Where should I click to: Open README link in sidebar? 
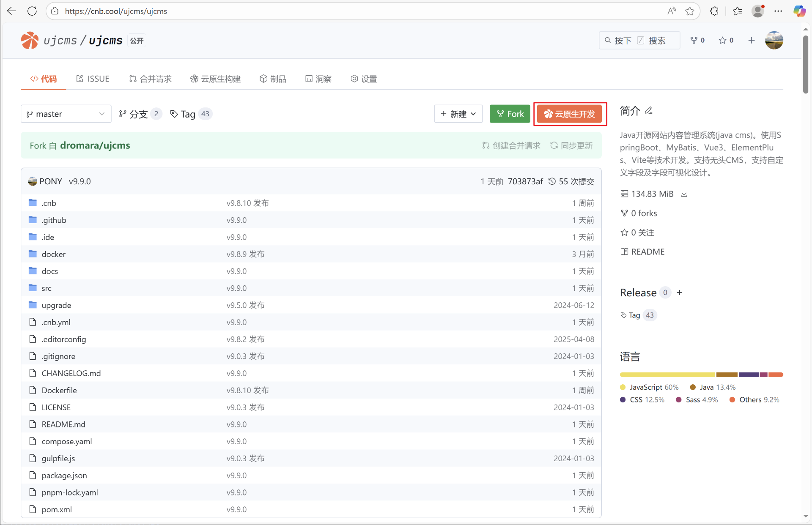pyautogui.click(x=642, y=252)
